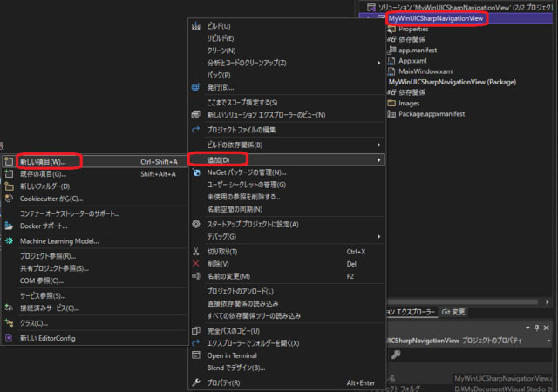Click the scissors icon for 切り取り
The height and width of the screenshot is (392, 558).
(196, 251)
